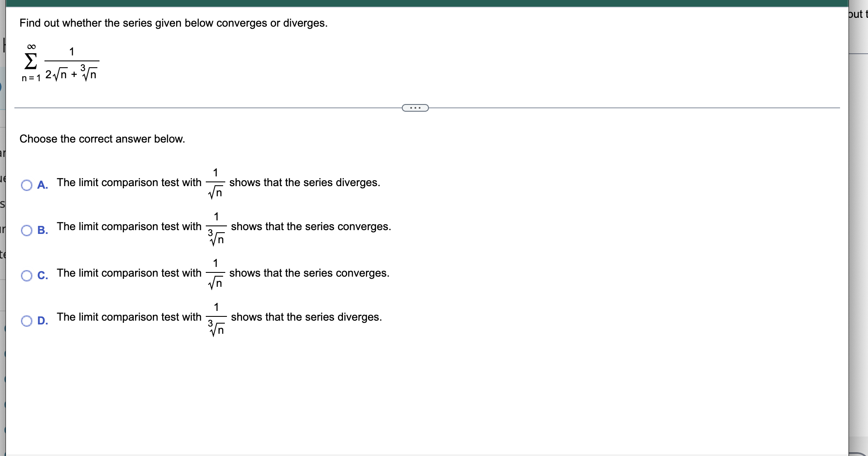Screen dimensions: 868x456
Task: Select answer choice C radio button
Action: [x=26, y=276]
